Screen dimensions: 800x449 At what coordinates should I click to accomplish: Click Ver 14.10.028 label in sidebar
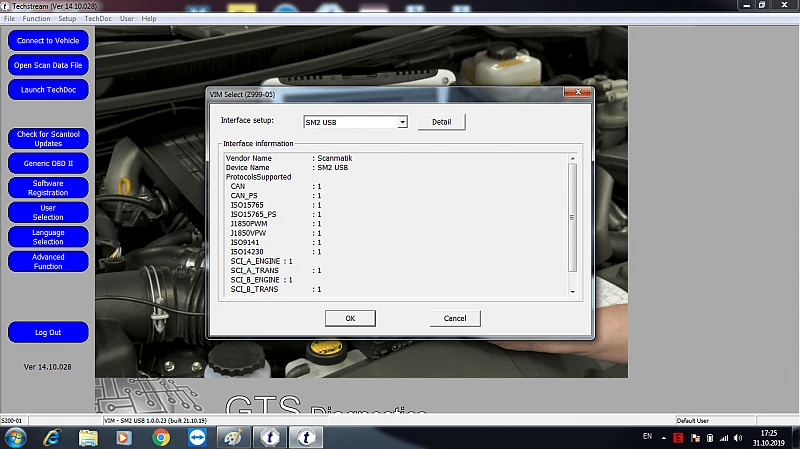click(47, 367)
